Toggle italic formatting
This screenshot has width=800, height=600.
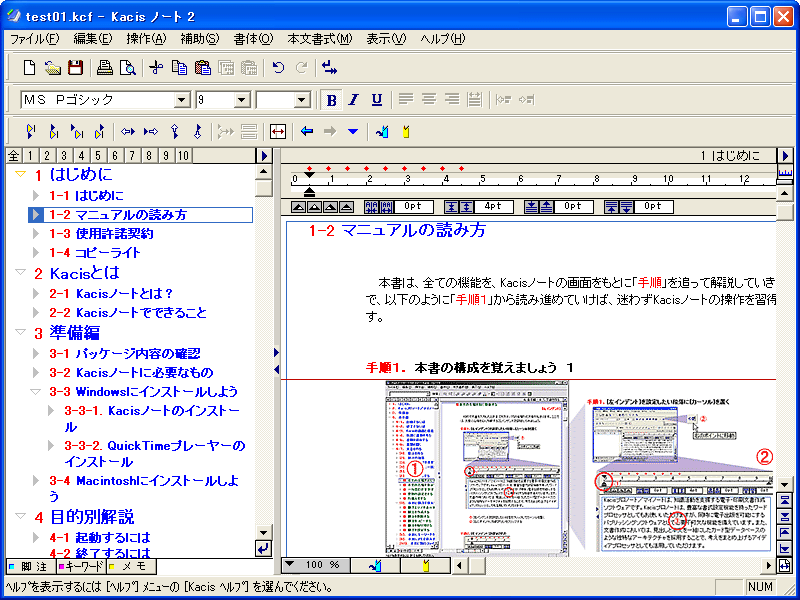(x=354, y=100)
